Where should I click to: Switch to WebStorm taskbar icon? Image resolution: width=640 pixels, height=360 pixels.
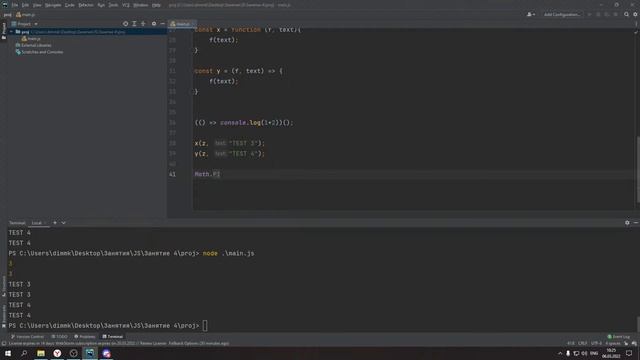[90, 353]
